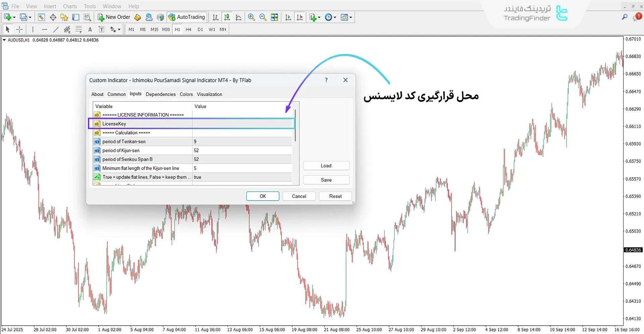Insert a Text label with the A tool
The width and height of the screenshot is (644, 334).
coord(90,30)
